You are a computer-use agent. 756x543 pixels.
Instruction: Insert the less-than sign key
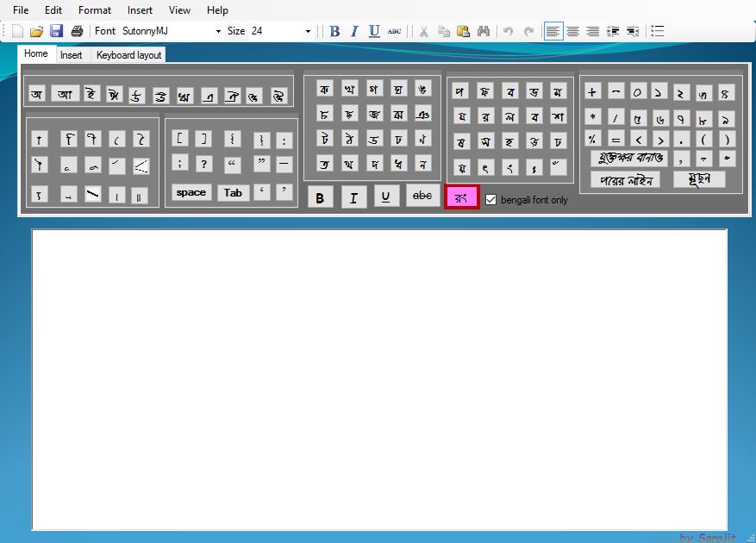tap(639, 140)
